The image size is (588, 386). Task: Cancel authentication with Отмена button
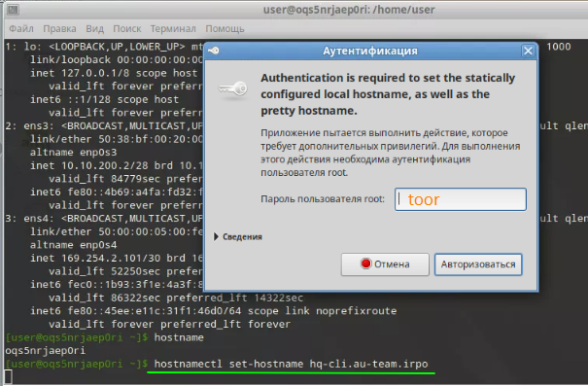click(x=385, y=264)
